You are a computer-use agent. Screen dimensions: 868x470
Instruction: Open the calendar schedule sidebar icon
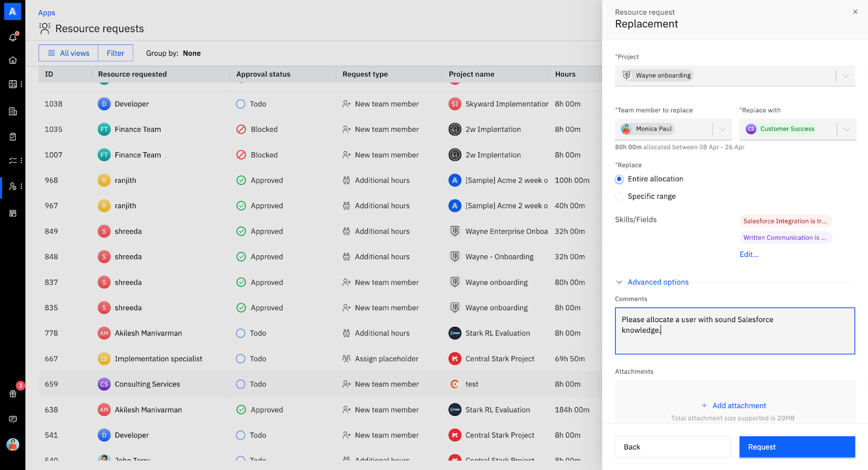pos(13,84)
